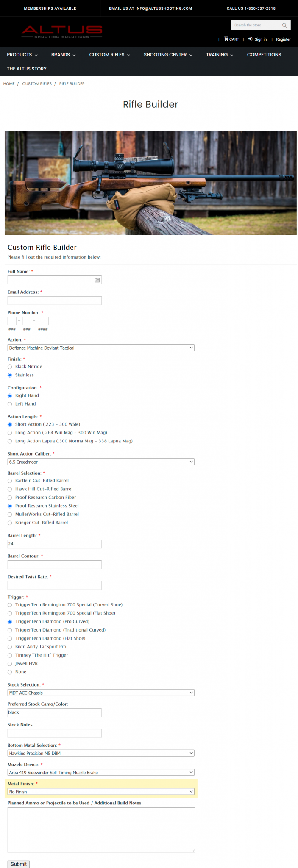The height and width of the screenshot is (868, 298).
Task: Click the Submit button
Action: point(19,864)
